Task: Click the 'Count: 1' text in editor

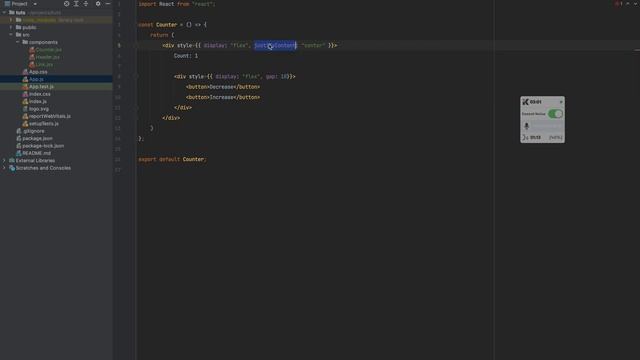Action: pos(186,56)
